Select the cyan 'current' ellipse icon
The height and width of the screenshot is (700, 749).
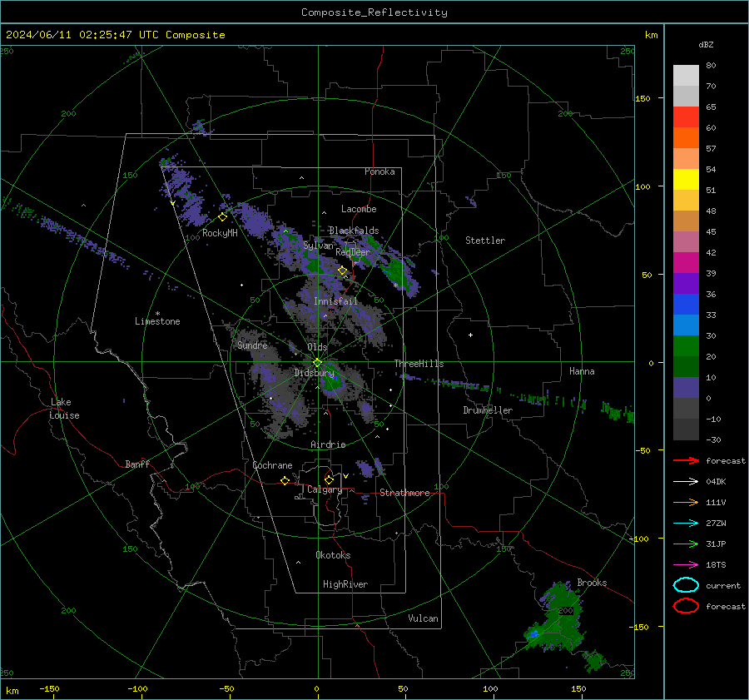pyautogui.click(x=686, y=585)
